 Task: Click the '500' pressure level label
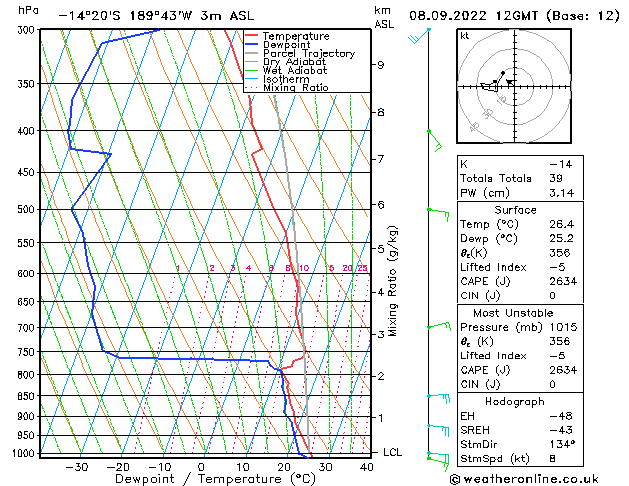(x=26, y=209)
